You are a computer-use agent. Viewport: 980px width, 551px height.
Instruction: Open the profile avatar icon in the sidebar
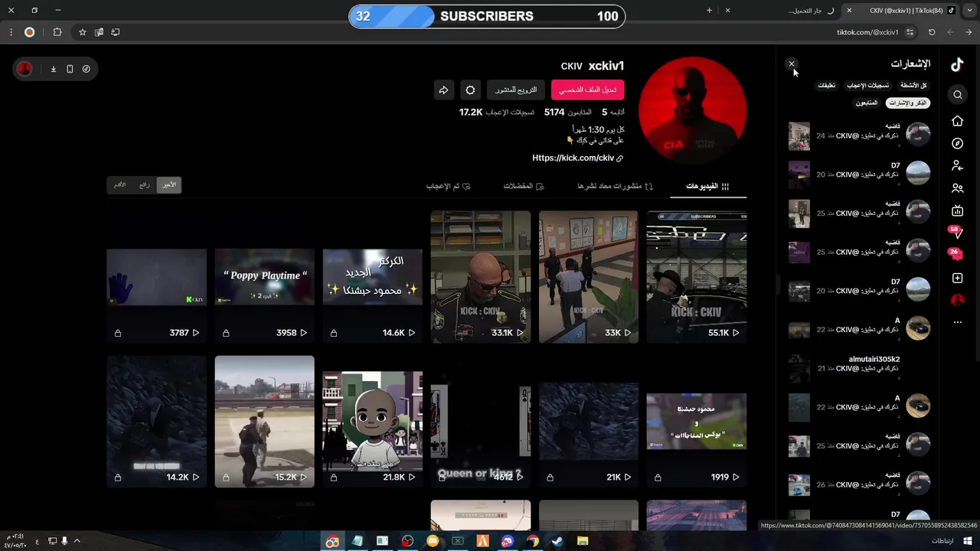957,300
